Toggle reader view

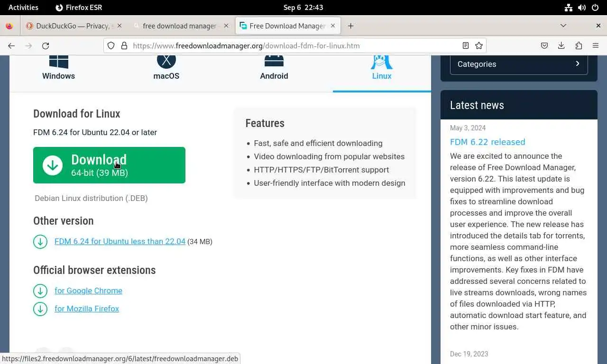(x=466, y=45)
